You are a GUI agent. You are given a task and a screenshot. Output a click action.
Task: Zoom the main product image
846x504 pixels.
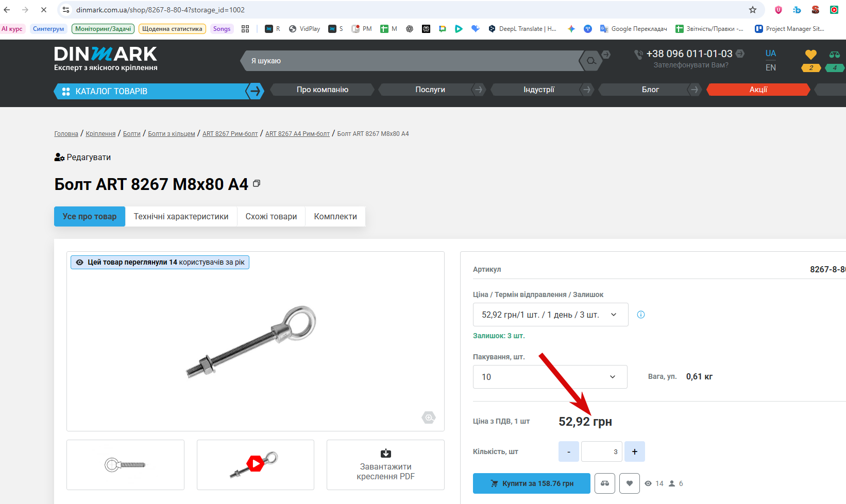[x=429, y=418]
